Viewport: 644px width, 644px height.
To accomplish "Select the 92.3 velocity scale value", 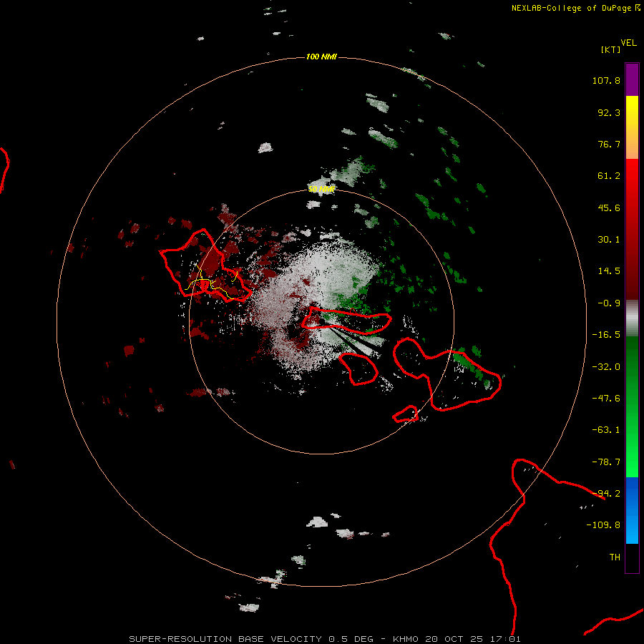I will [x=609, y=112].
